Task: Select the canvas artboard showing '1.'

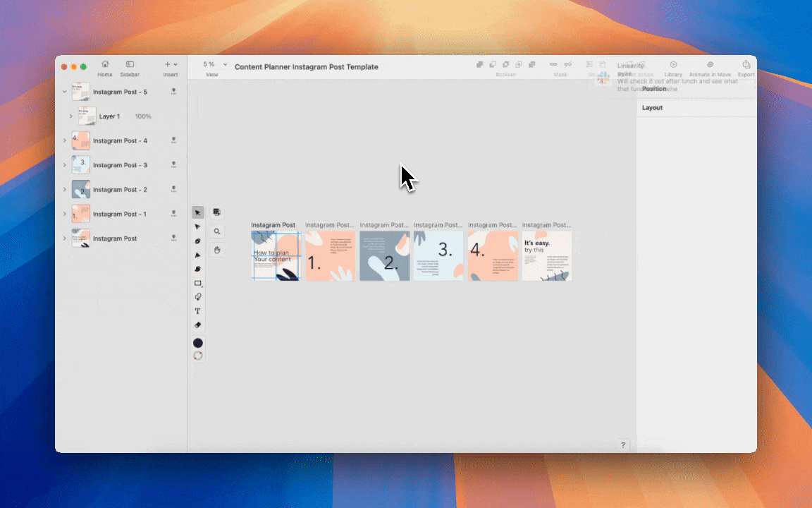Action: click(x=330, y=256)
